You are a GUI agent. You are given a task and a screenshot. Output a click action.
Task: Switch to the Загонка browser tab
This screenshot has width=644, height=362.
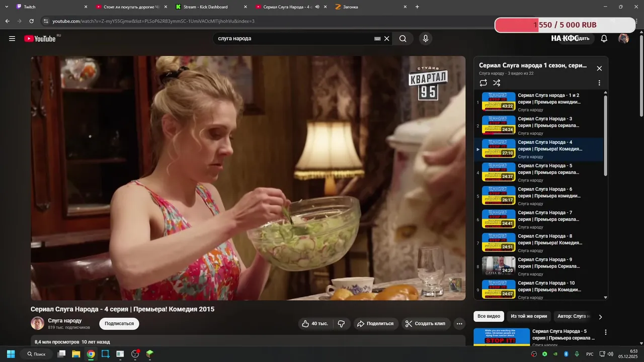(x=371, y=7)
